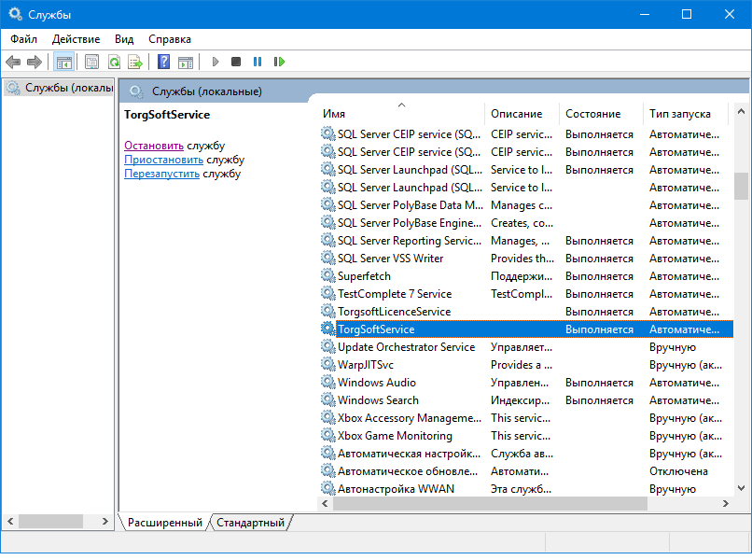Click the Forward arrow toolbar icon

click(x=35, y=62)
